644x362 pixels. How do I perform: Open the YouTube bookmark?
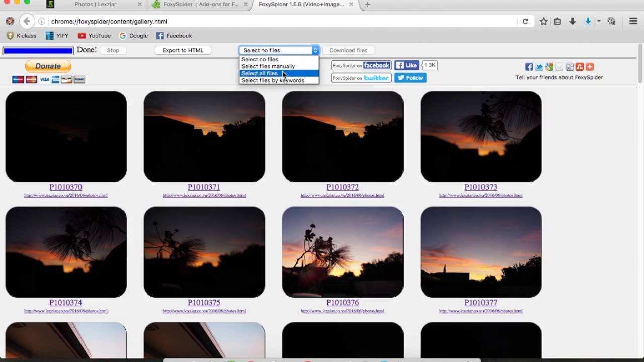click(x=95, y=36)
